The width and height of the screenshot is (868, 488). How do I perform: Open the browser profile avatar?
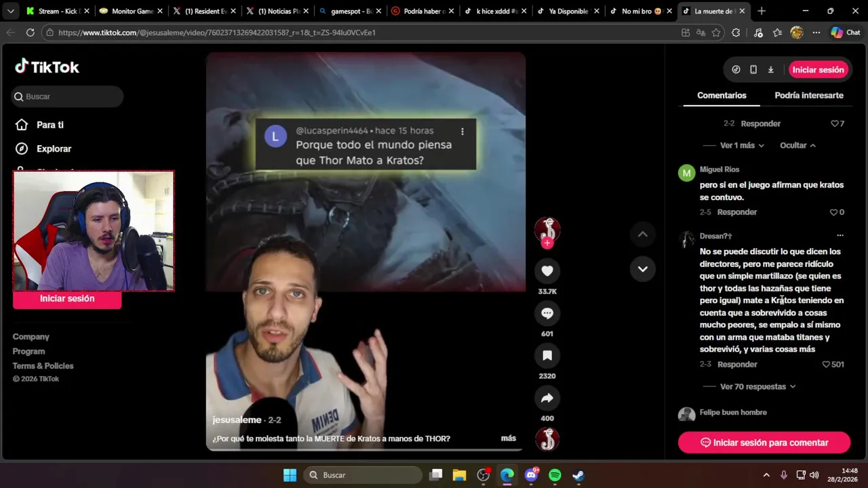pos(797,33)
